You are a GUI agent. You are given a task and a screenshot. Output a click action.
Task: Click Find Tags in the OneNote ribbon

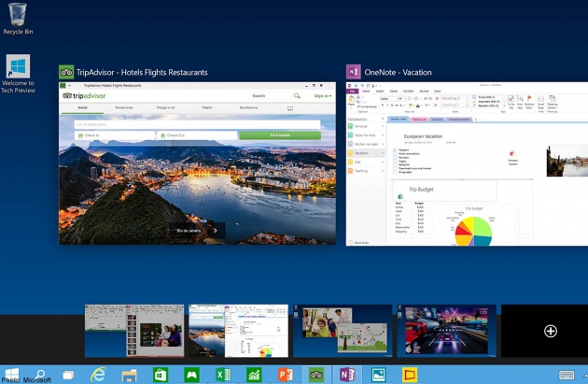[x=520, y=102]
